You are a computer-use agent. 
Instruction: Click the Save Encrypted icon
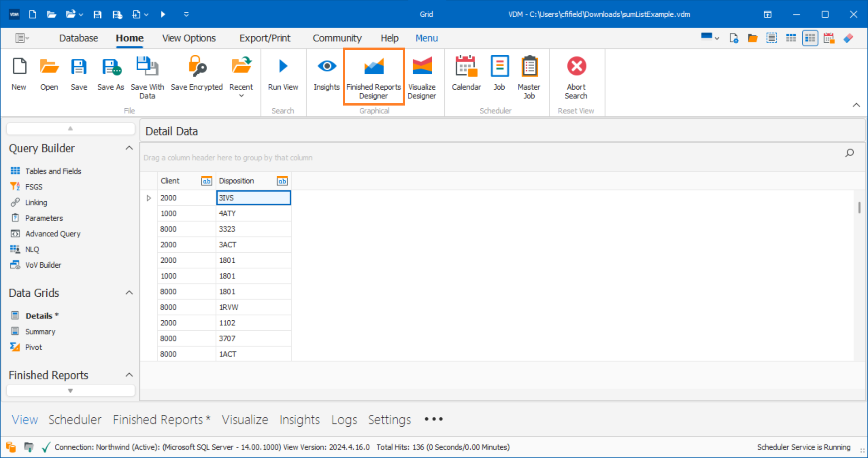click(x=197, y=67)
